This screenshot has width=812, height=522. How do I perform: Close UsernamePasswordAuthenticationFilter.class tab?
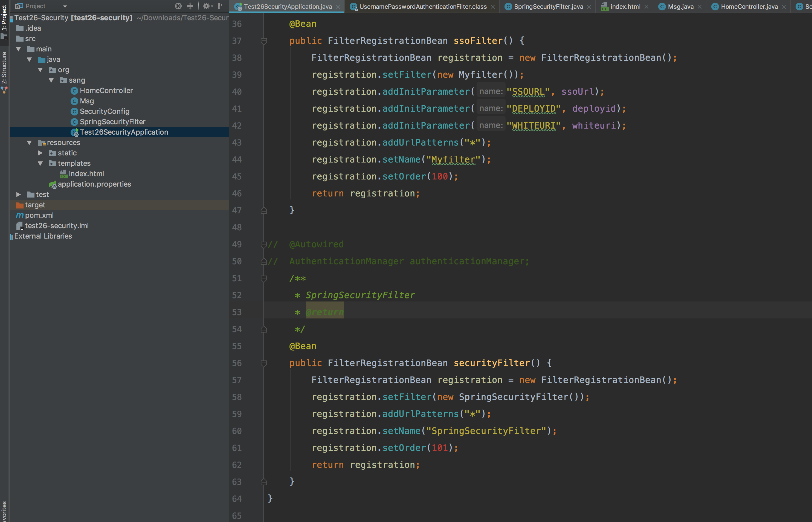pos(492,7)
